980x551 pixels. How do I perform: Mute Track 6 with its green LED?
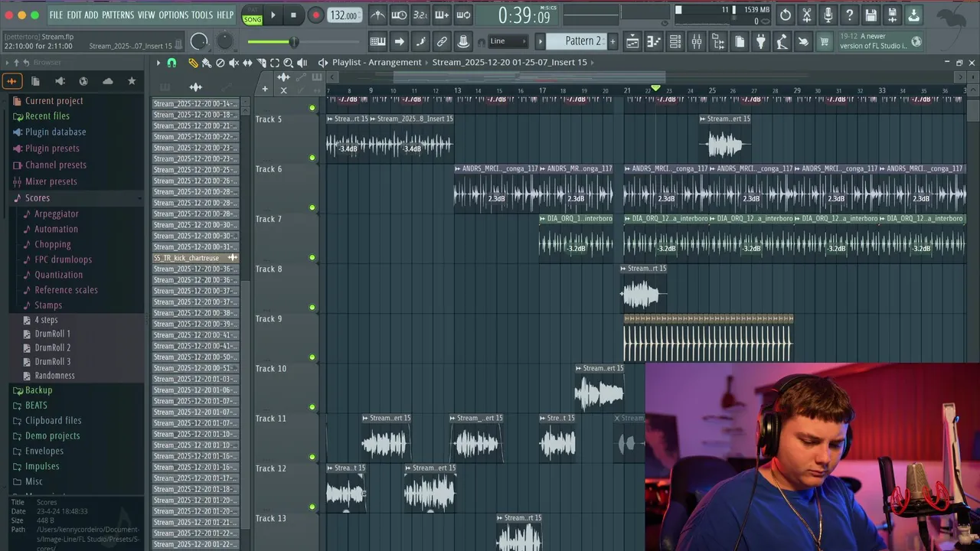coord(312,207)
